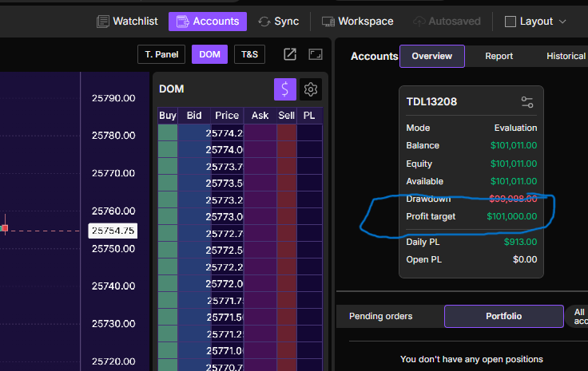This screenshot has width=588, height=371.
Task: Click the Profit target value $101,000.00
Action: (512, 216)
